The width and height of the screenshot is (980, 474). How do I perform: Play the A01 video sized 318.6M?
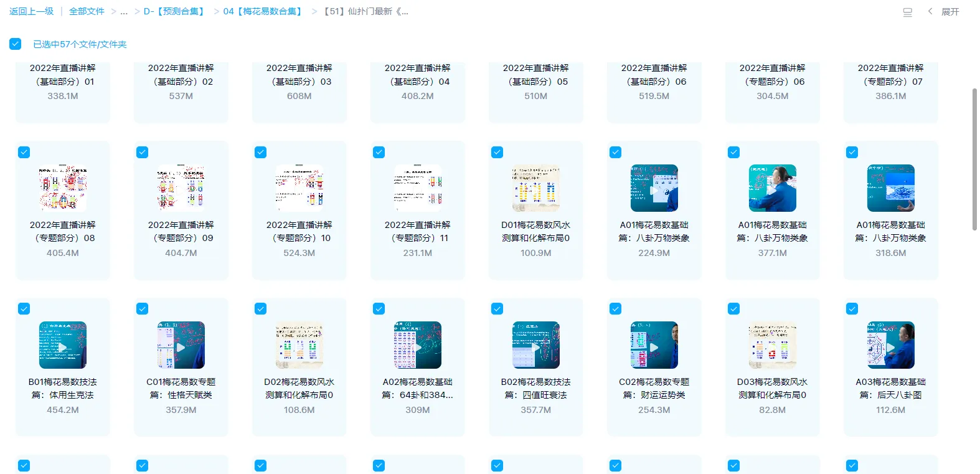tap(891, 188)
